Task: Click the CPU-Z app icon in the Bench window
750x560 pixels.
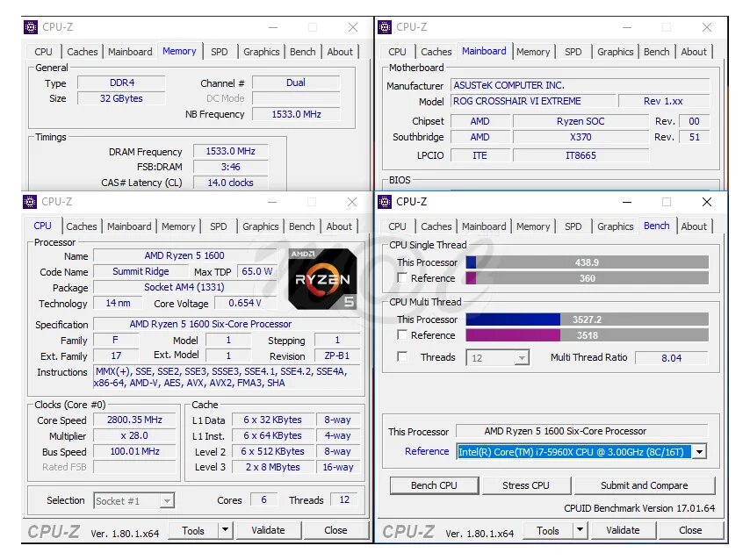Action: 385,202
